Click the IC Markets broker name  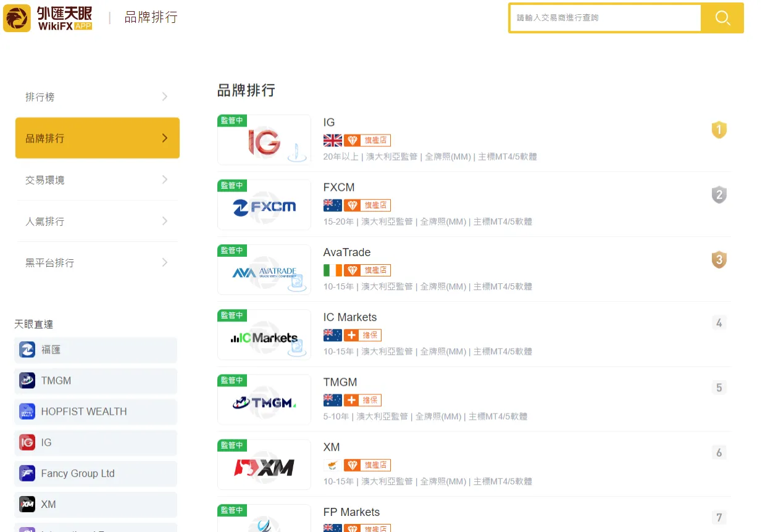click(x=350, y=317)
